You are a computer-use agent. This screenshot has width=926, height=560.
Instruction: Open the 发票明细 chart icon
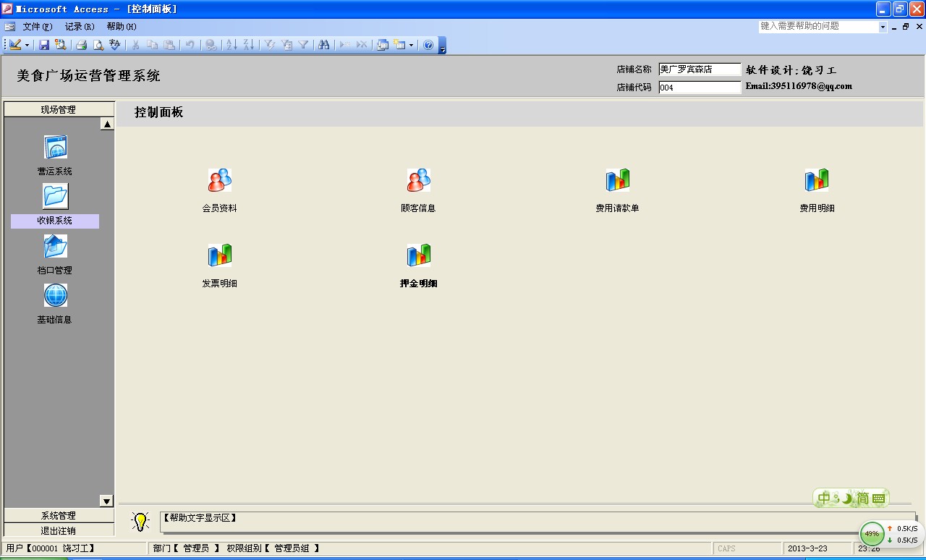[x=220, y=255]
